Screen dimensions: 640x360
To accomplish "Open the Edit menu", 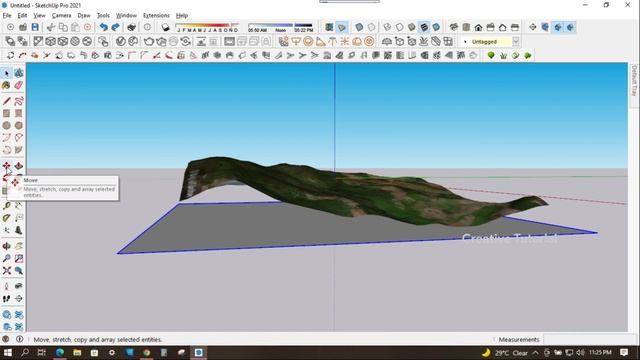I will pyautogui.click(x=22, y=16).
